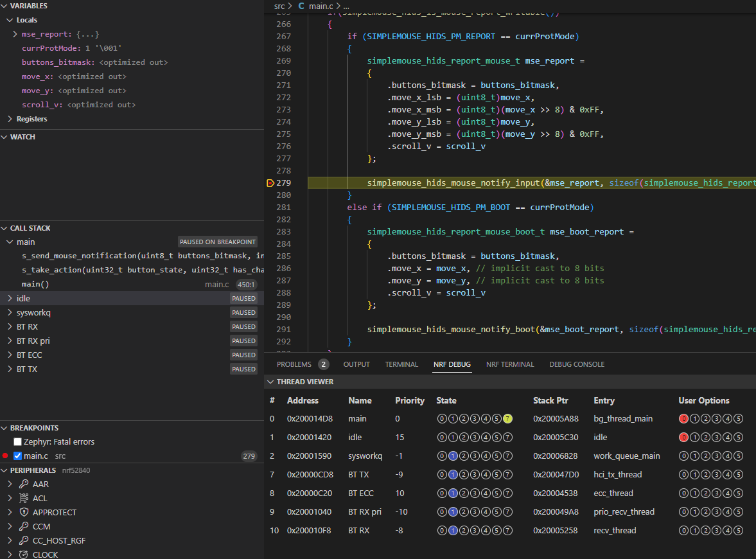Switch to the Debug Console tab
The image size is (756, 559).
(x=576, y=364)
